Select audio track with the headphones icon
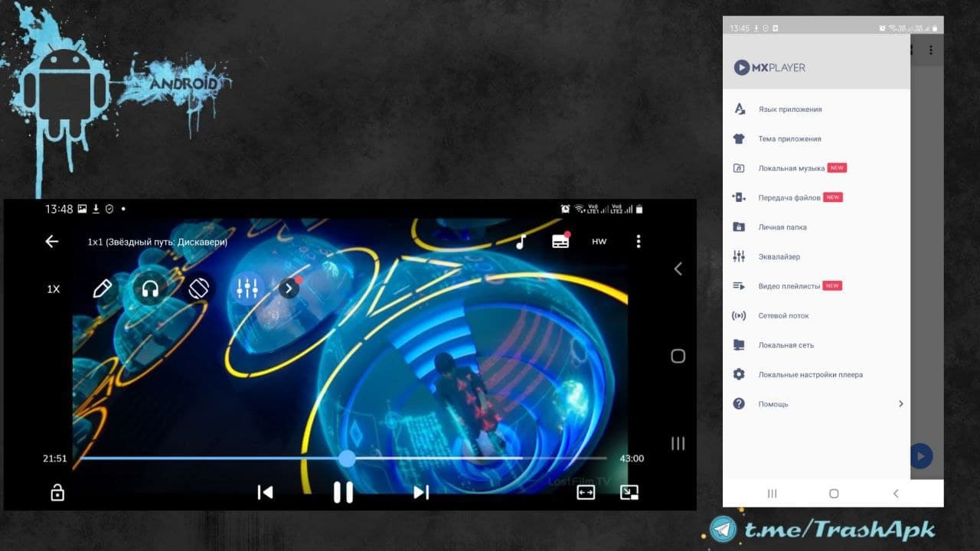 click(150, 289)
